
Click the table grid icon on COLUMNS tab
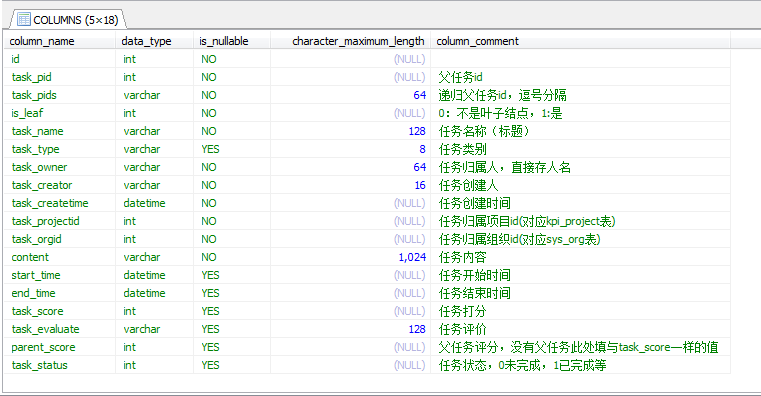(23, 19)
